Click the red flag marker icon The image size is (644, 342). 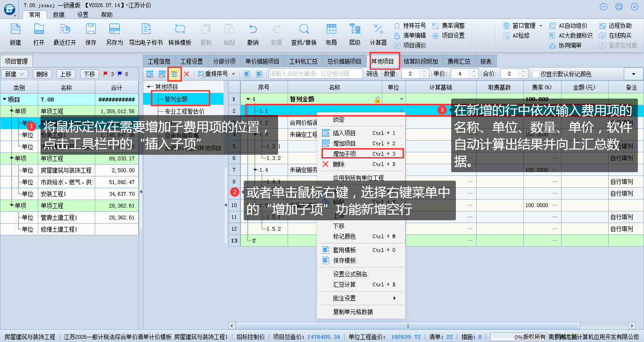coord(105,74)
